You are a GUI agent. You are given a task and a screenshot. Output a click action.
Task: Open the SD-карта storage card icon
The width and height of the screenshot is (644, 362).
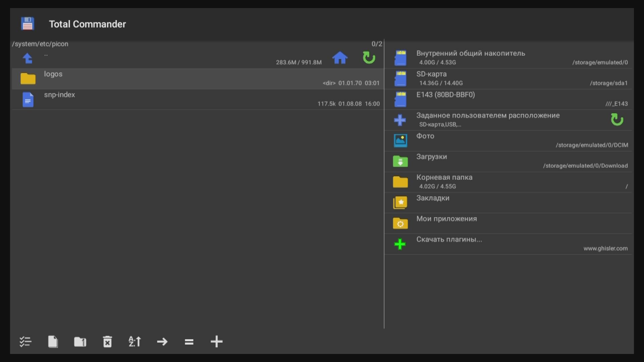click(400, 78)
